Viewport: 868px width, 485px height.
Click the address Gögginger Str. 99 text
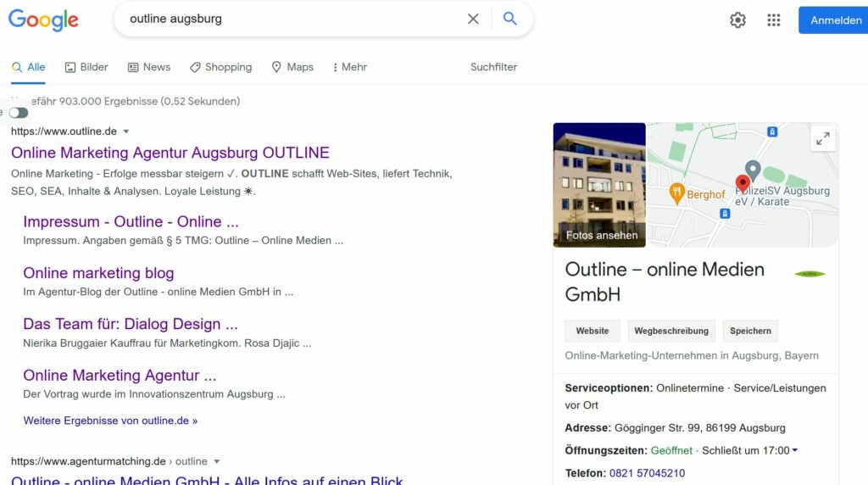coord(699,428)
